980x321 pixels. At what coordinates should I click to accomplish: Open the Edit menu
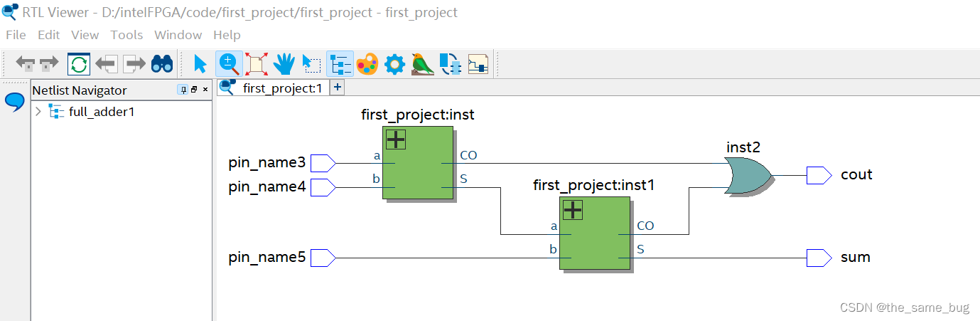coord(49,35)
